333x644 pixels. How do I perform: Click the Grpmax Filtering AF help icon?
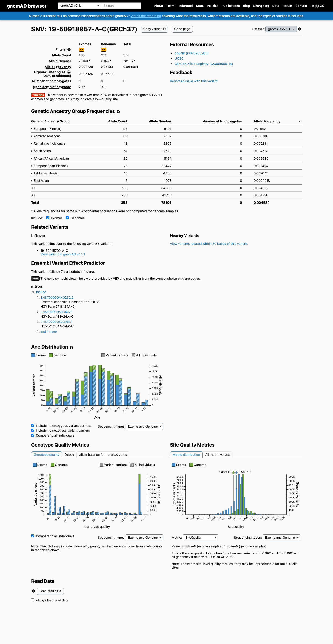69,72
